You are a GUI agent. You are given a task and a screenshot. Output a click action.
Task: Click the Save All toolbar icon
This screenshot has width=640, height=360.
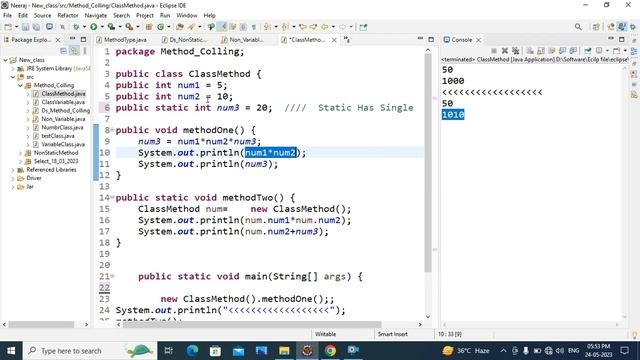click(x=36, y=27)
